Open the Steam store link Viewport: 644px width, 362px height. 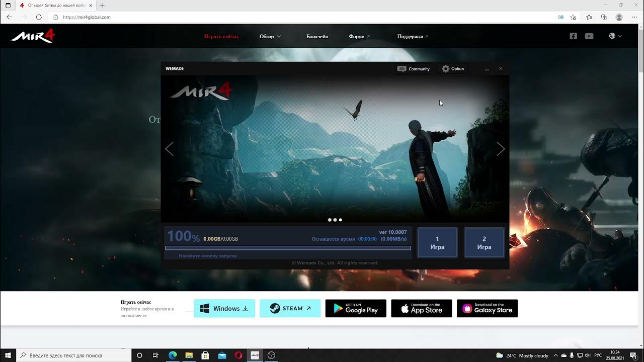coord(290,308)
